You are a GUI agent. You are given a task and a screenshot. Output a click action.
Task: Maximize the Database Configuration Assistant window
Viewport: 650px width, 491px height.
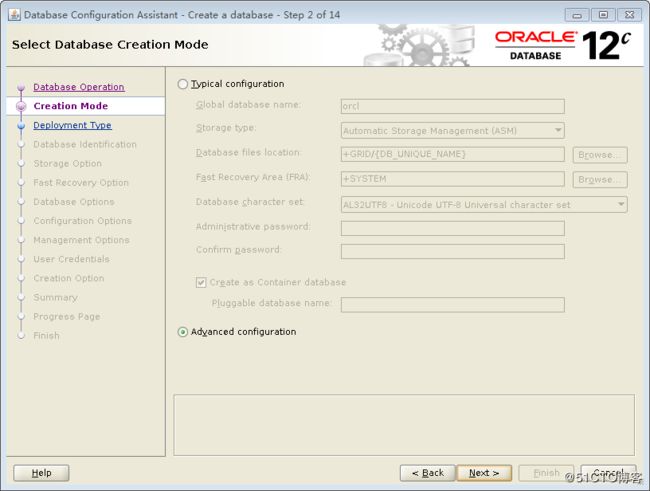603,15
